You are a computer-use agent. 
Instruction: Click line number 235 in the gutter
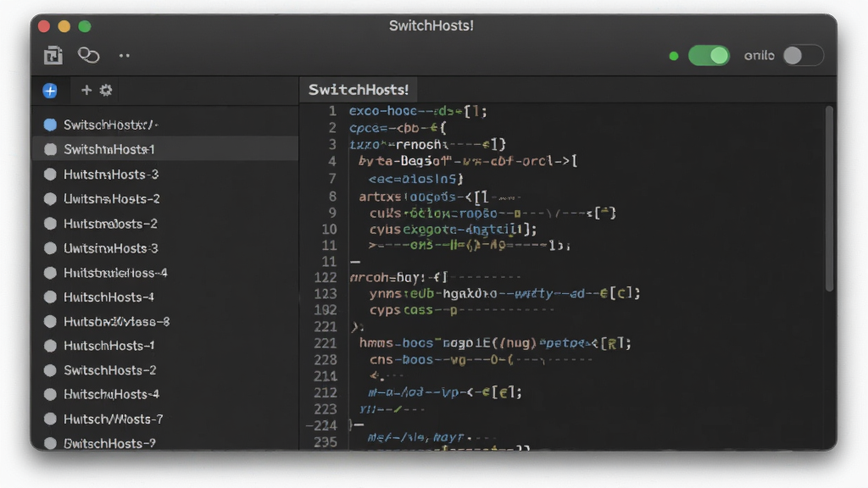coord(325,442)
